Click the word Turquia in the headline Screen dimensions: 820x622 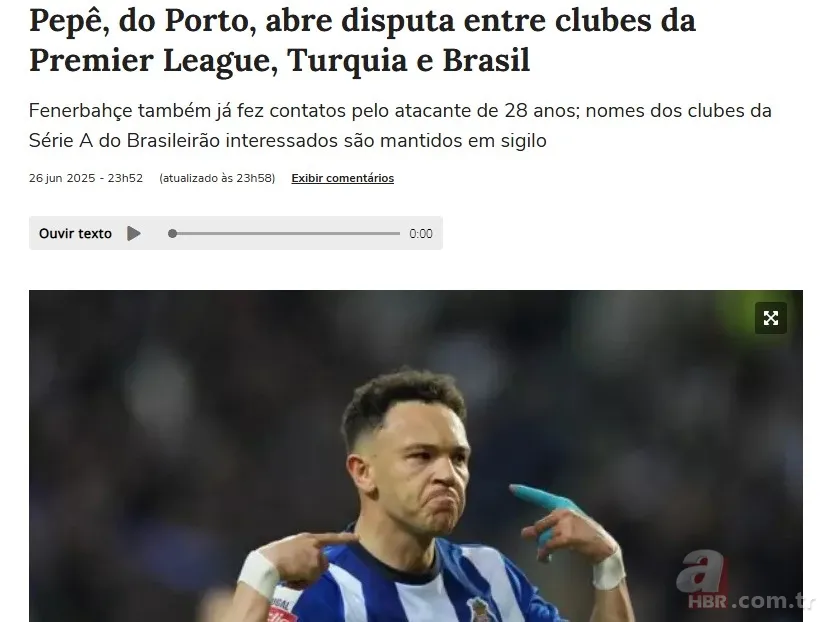347,60
